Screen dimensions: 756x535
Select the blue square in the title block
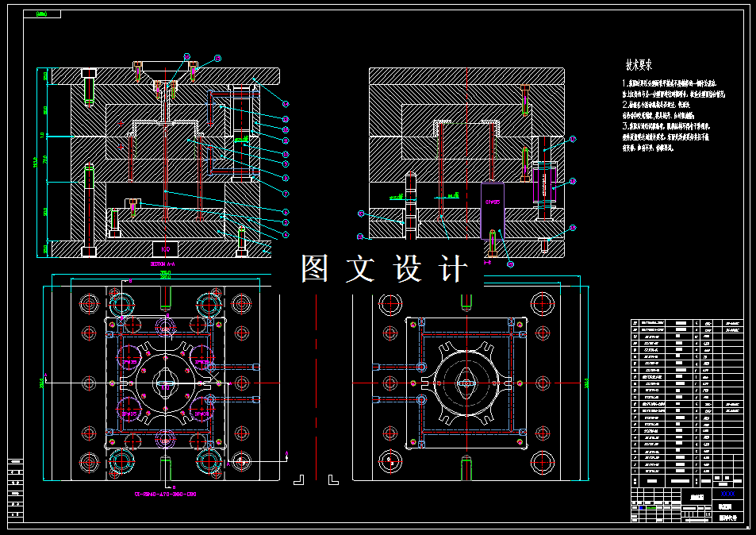click(x=641, y=507)
